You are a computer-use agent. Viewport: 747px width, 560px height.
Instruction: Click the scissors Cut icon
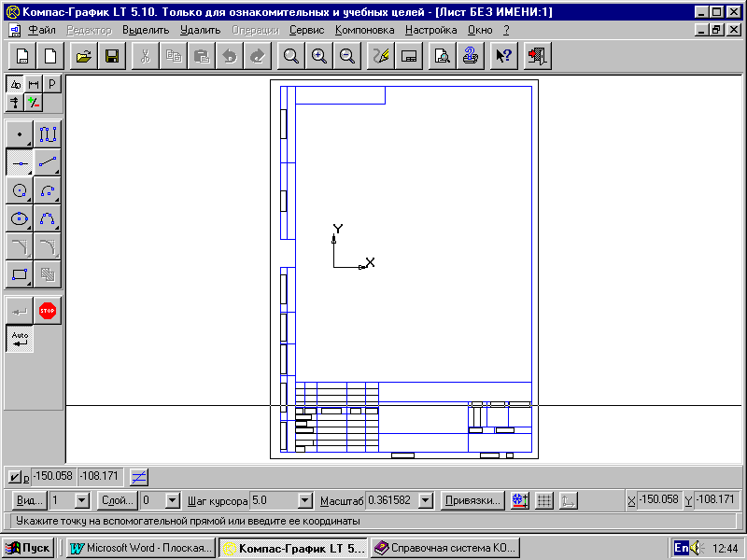pyautogui.click(x=146, y=56)
